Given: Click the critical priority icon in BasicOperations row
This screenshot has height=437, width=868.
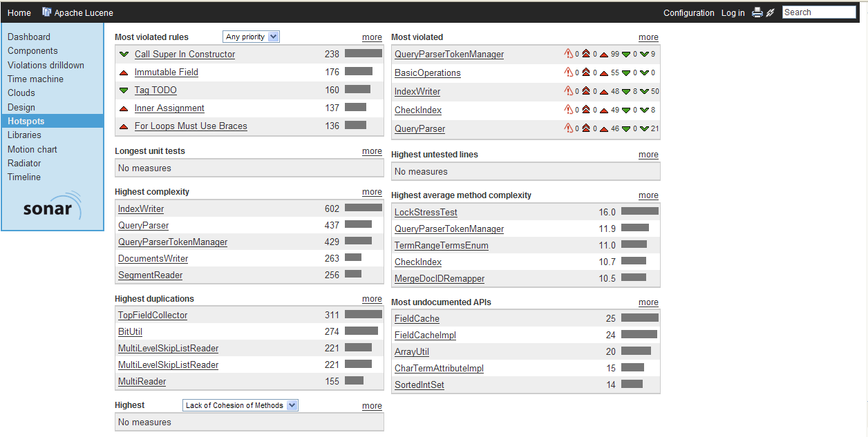Looking at the screenshot, I should (586, 72).
